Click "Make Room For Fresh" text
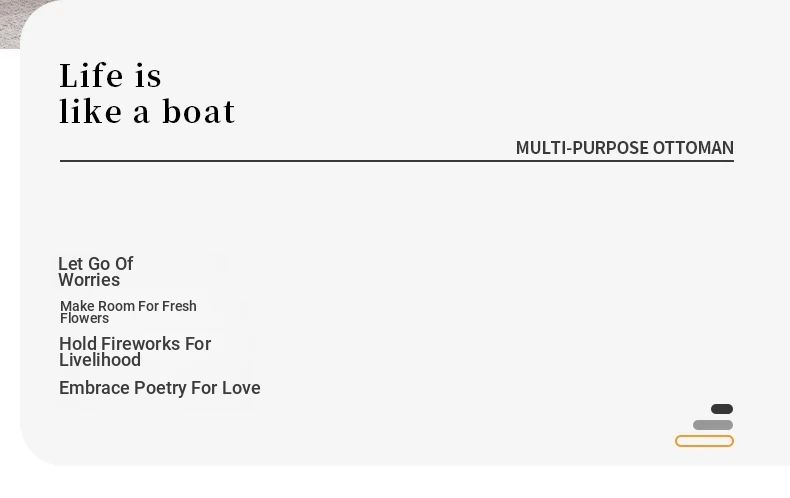 coord(128,306)
